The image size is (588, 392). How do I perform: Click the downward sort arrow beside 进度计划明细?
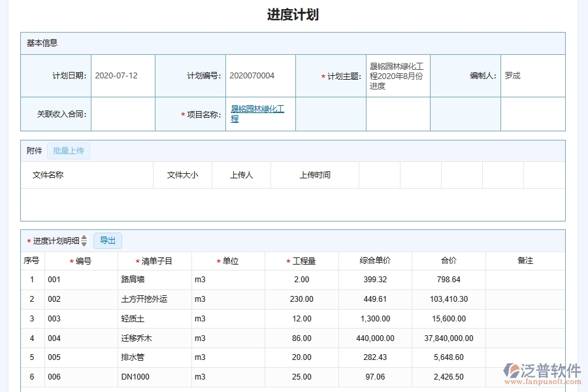[85, 243]
